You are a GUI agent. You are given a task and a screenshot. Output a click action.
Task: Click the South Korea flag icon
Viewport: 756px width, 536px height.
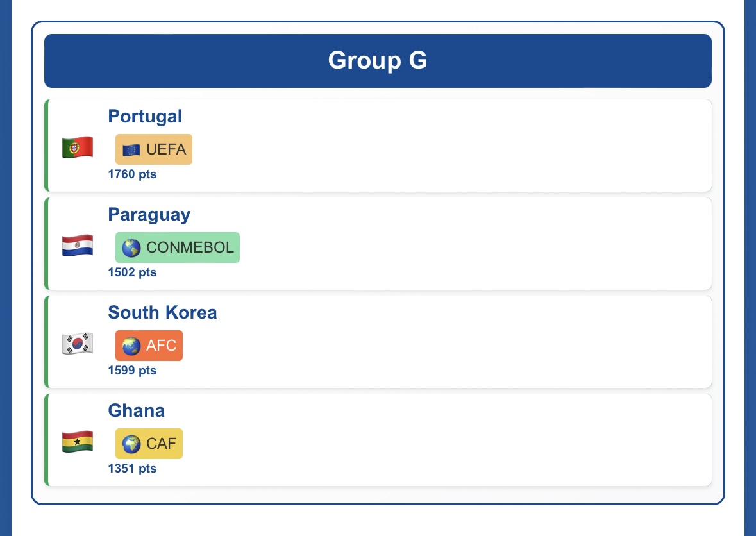point(78,344)
